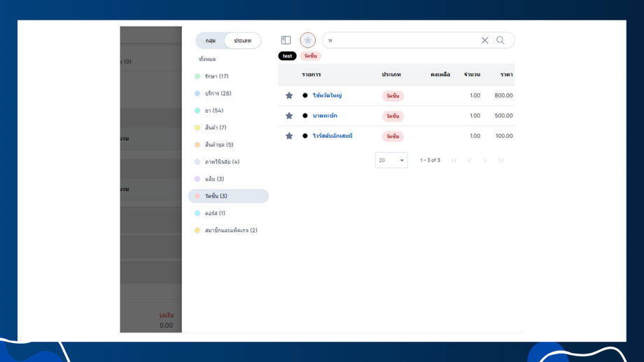Select the วัคซีน (3) category
Image resolution: width=644 pixels, height=362 pixels.
point(228,196)
